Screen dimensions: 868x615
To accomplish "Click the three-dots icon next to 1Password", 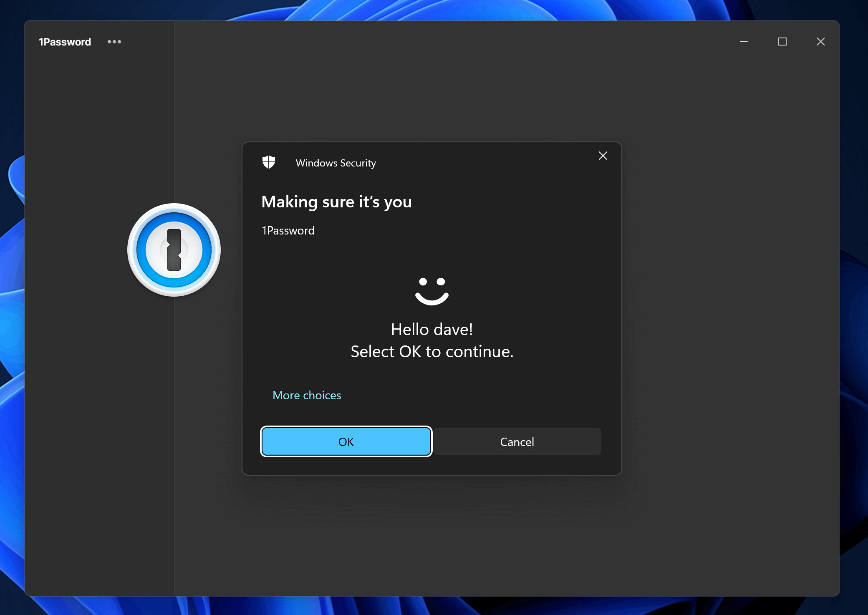I will pos(114,41).
